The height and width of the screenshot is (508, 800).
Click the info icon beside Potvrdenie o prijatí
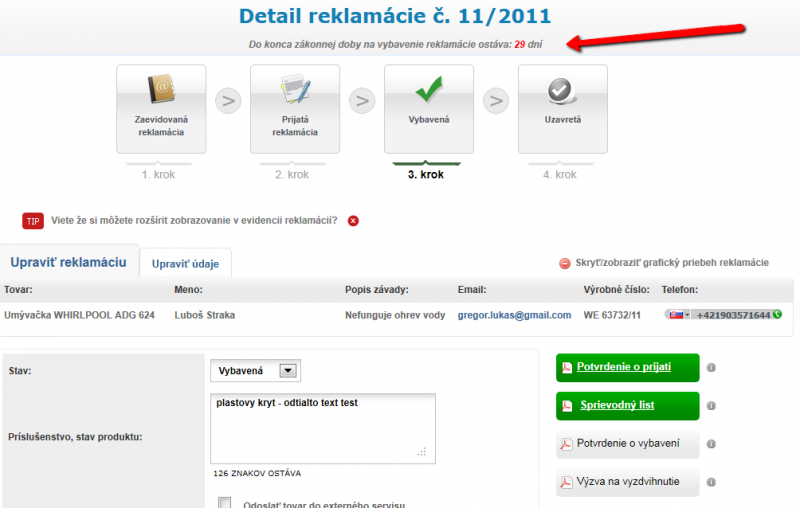click(711, 367)
